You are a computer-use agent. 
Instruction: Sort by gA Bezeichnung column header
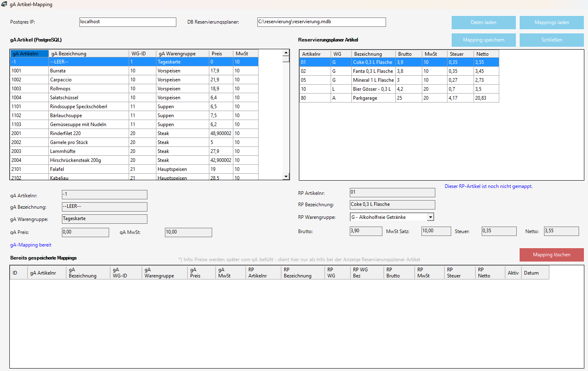click(x=88, y=54)
